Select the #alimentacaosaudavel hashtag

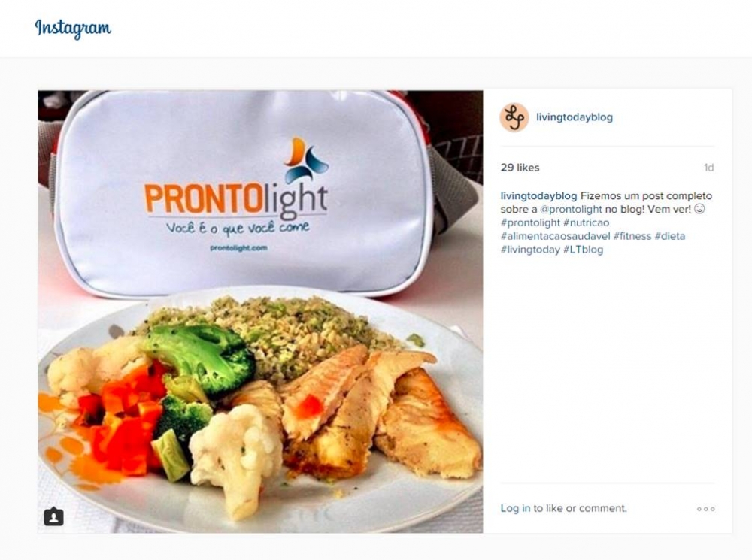pyautogui.click(x=556, y=236)
